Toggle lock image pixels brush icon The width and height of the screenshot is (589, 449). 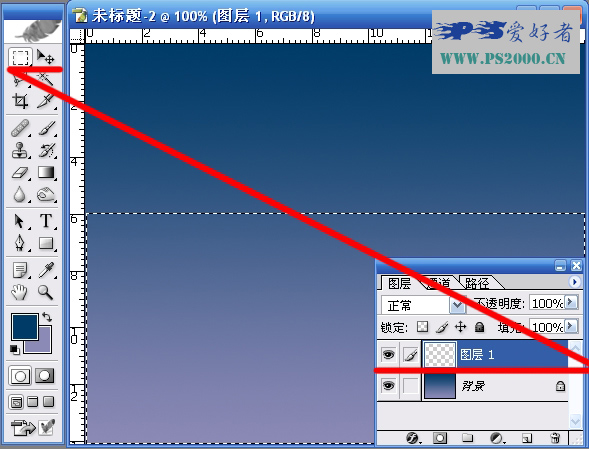pos(442,327)
